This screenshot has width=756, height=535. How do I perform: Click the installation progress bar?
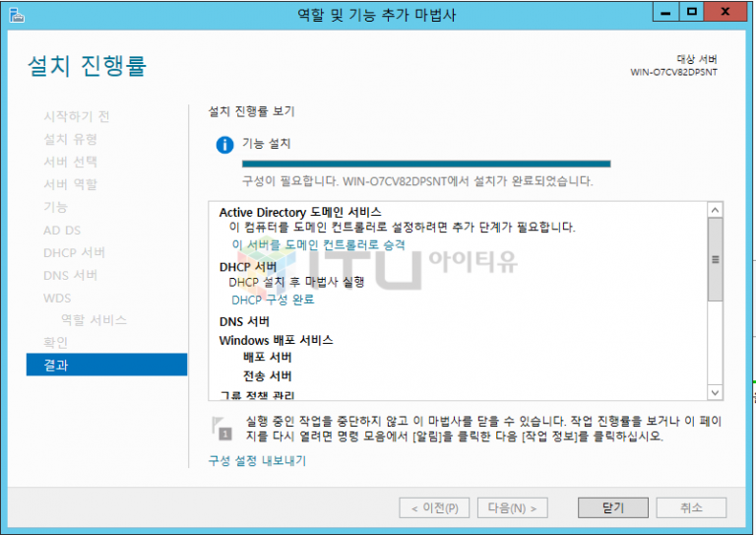(x=425, y=164)
